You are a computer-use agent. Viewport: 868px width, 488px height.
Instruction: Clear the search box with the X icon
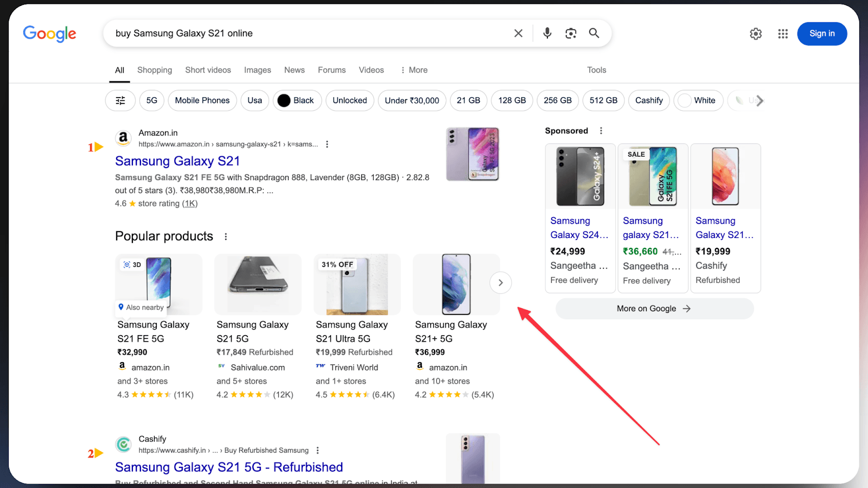pos(518,34)
